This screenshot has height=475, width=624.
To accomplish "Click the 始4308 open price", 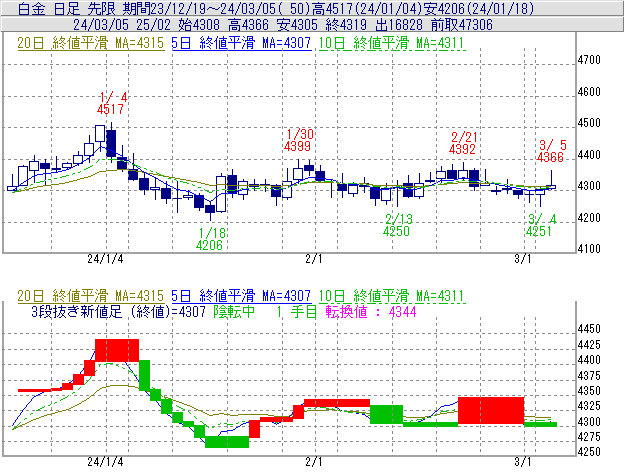I will pos(199,25).
